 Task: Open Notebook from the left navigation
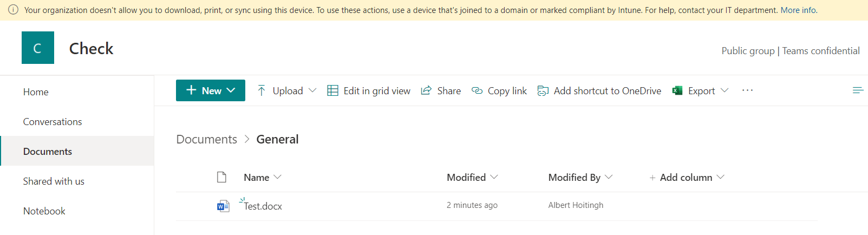44,211
